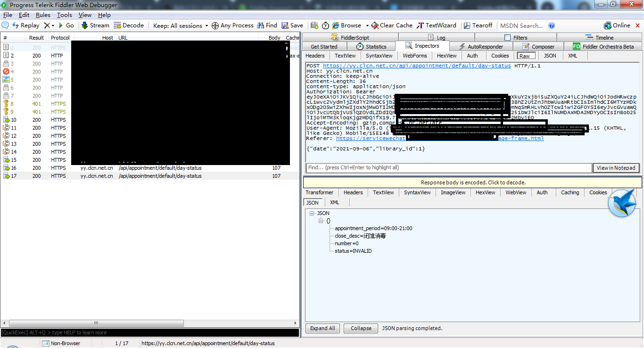
Task: Select status=INVALID tree node
Action: click(353, 251)
